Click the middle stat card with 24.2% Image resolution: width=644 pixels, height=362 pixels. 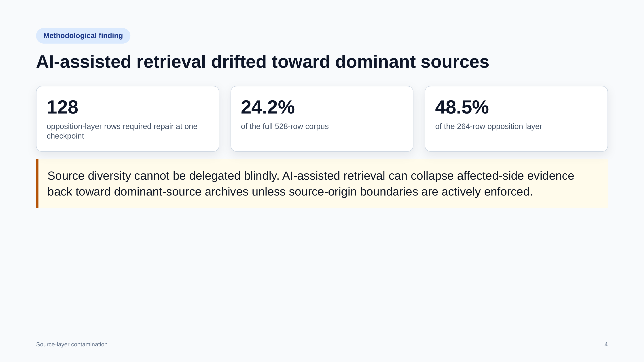(x=322, y=119)
